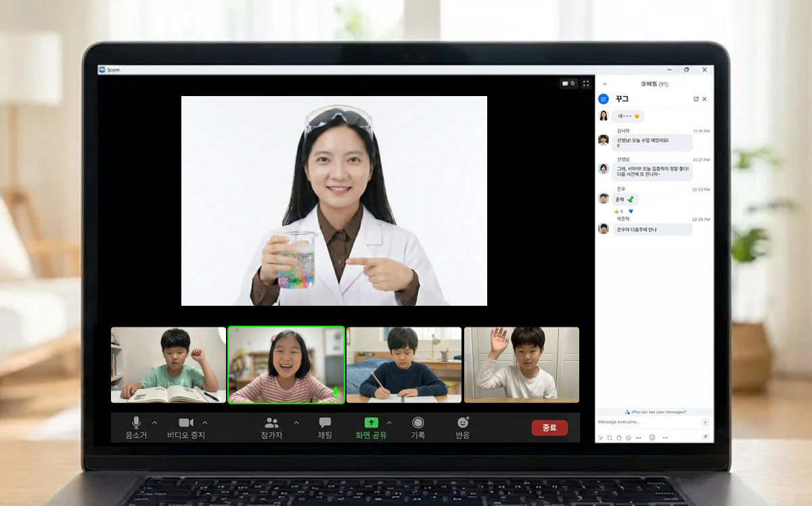Close the chat panel with X
The height and width of the screenshot is (506, 812).
click(704, 99)
